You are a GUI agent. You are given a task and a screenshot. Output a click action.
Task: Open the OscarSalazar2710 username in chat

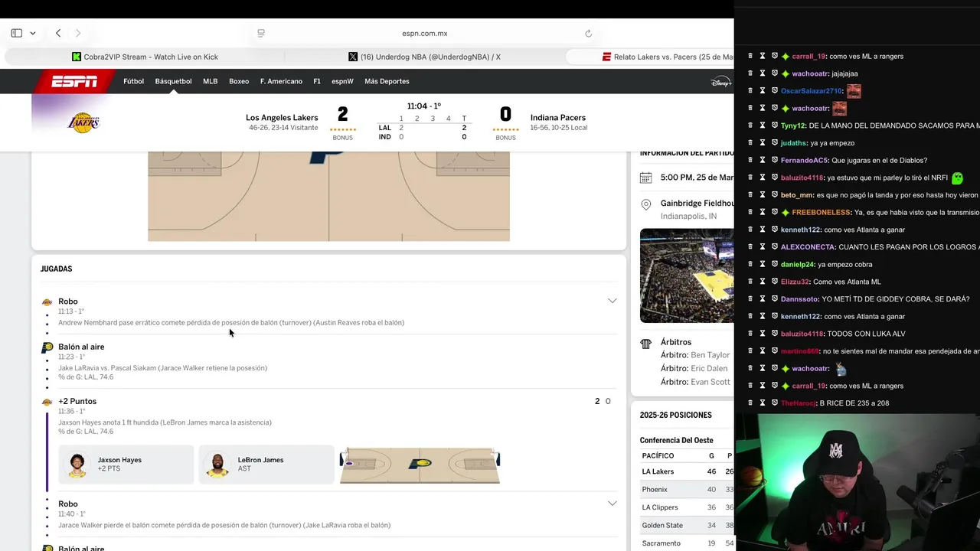pos(811,91)
